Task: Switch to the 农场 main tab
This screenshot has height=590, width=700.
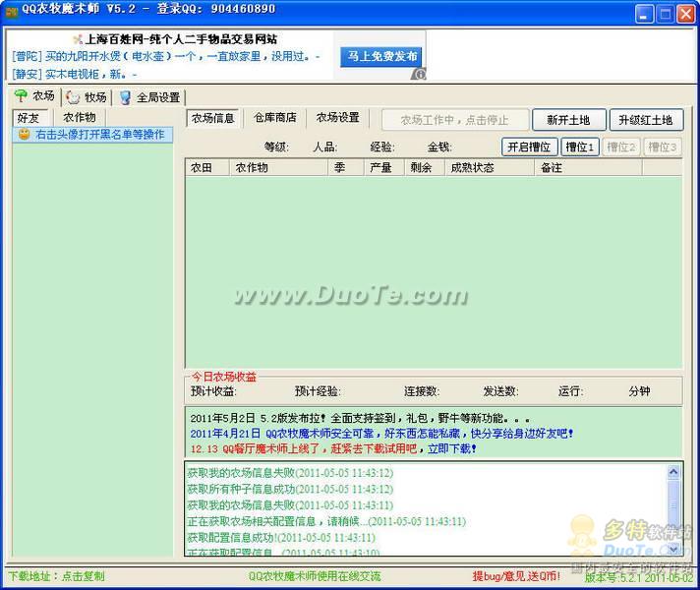Action: [34, 96]
